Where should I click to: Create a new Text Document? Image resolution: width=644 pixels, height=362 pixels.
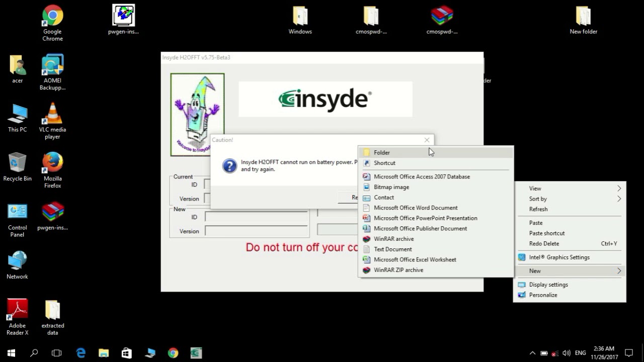click(x=436, y=249)
